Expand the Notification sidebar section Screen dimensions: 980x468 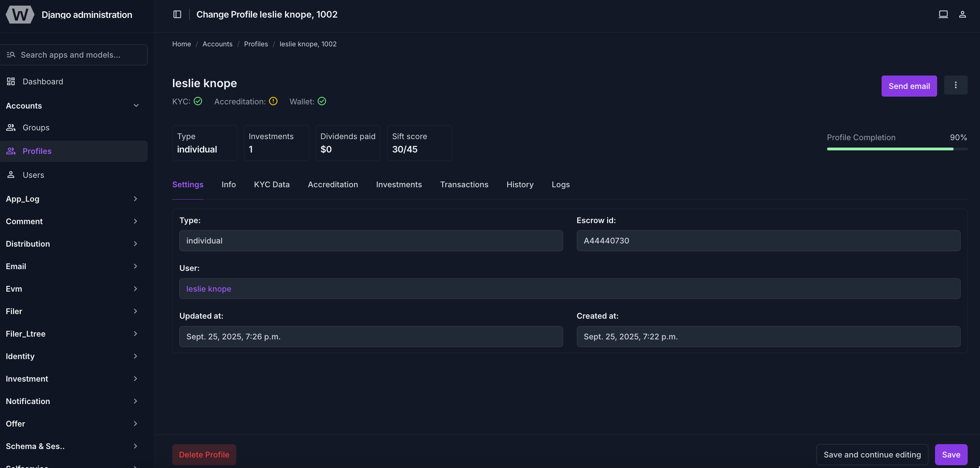pyautogui.click(x=135, y=401)
